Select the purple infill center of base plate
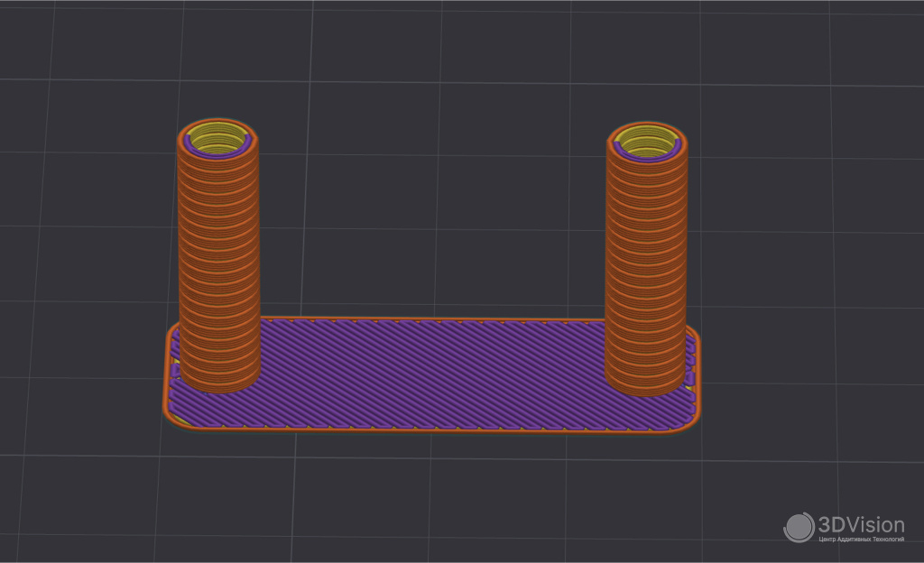 tap(433, 372)
